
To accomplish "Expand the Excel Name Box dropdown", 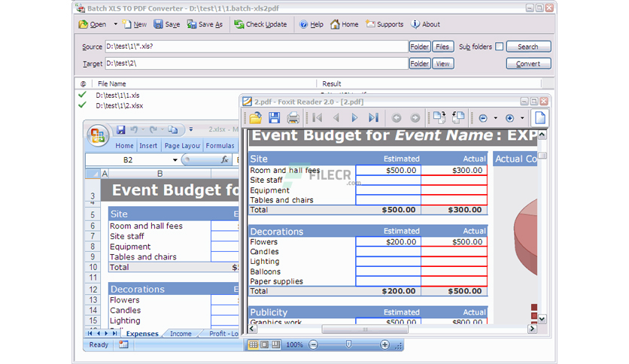I will click(x=175, y=160).
